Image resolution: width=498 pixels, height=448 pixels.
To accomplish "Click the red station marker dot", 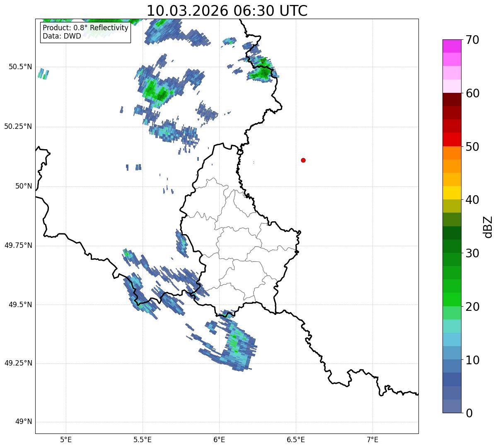I will pyautogui.click(x=303, y=160).
